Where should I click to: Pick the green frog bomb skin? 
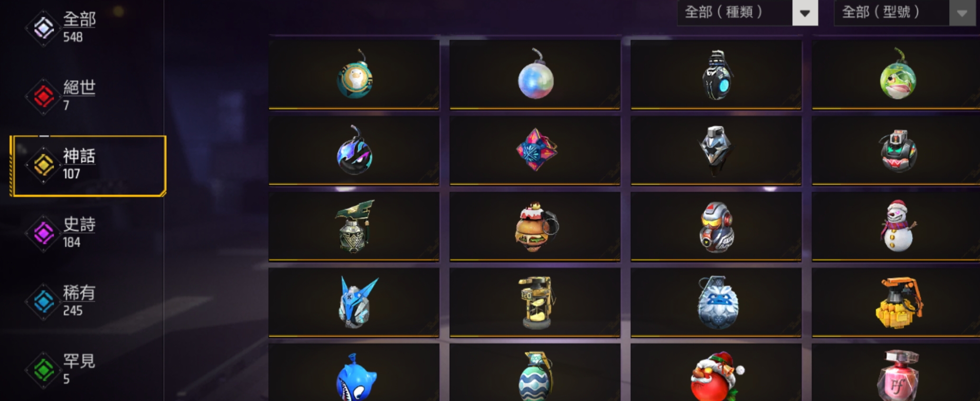point(896,75)
